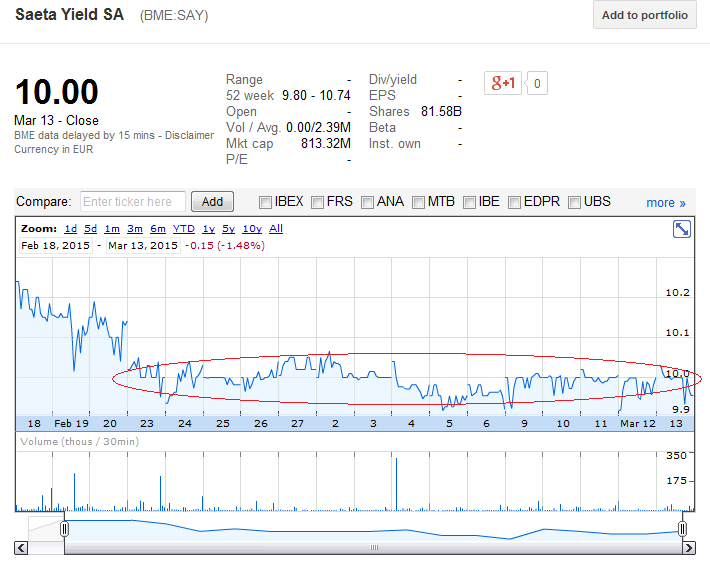Click the horizontal timeline scrollbar grip

(374, 548)
